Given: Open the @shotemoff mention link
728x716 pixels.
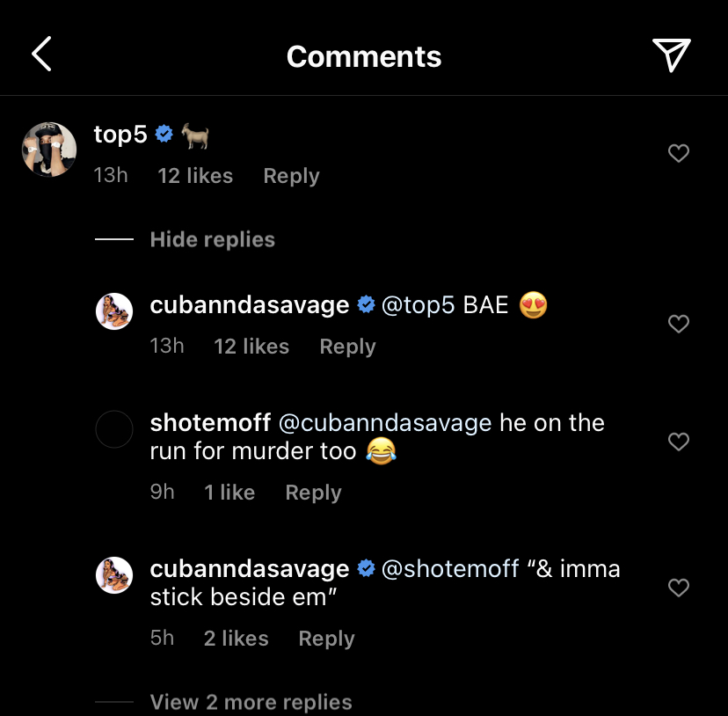Looking at the screenshot, I should 449,568.
